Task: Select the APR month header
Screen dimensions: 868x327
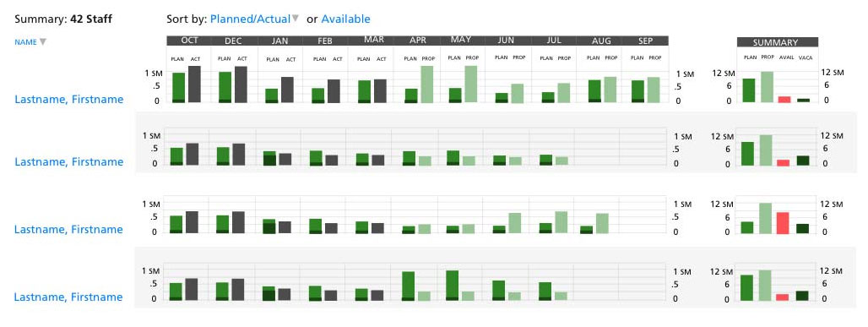Action: 417,41
